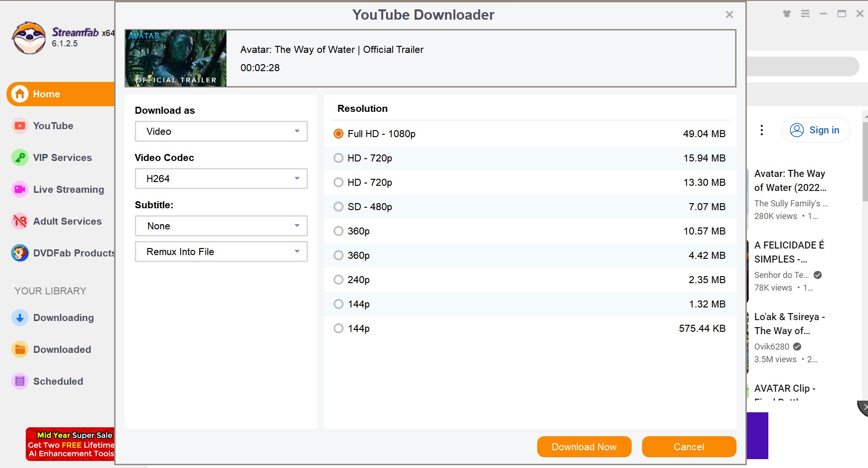Click the Live Streaming camera icon

(20, 190)
